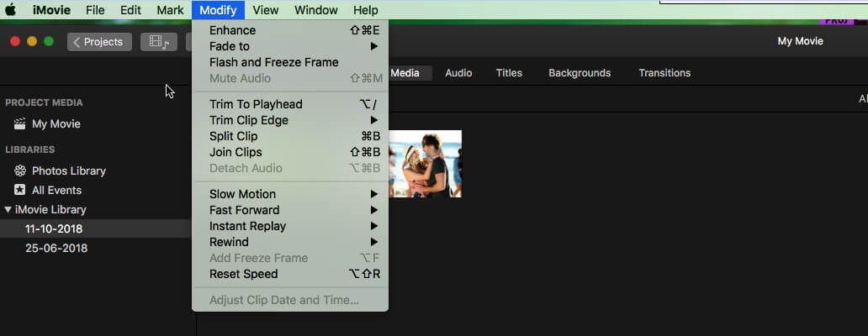Expand the Slow Motion submenu
Image resolution: width=868 pixels, height=336 pixels.
(x=290, y=195)
